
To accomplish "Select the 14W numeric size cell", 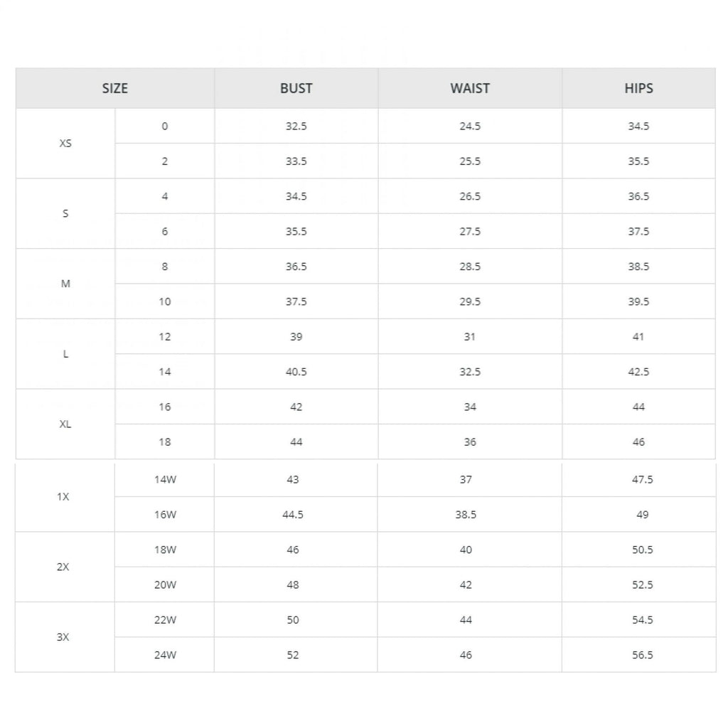I will click(x=165, y=479).
